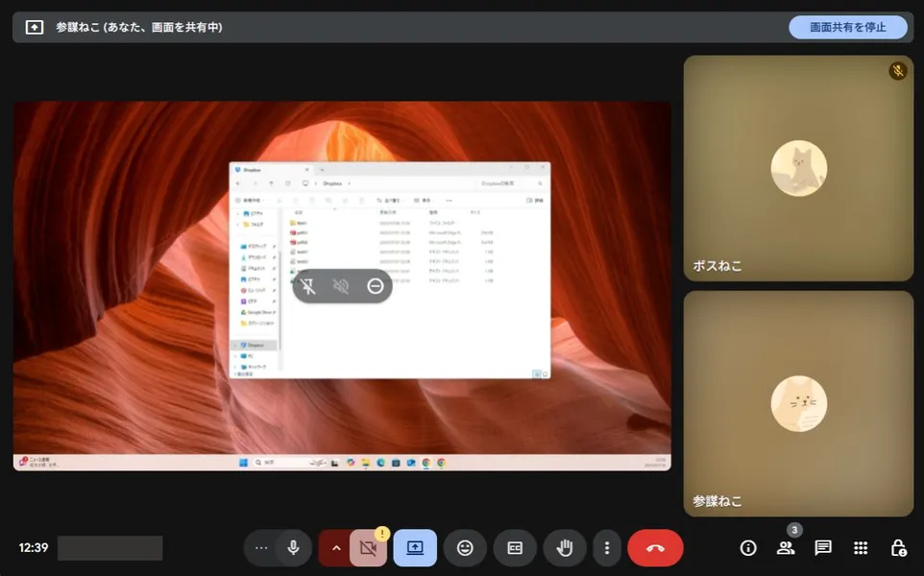The image size is (924, 576).
Task: Raise your hand
Action: (x=565, y=548)
